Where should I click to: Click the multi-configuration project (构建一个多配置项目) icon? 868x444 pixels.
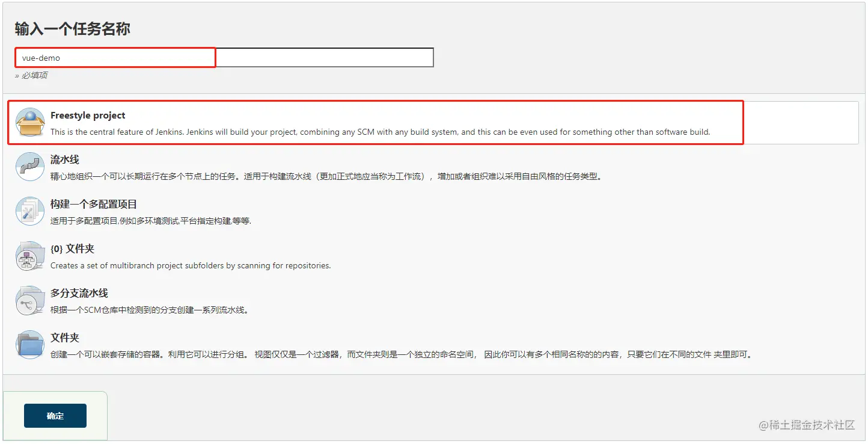[x=30, y=212]
